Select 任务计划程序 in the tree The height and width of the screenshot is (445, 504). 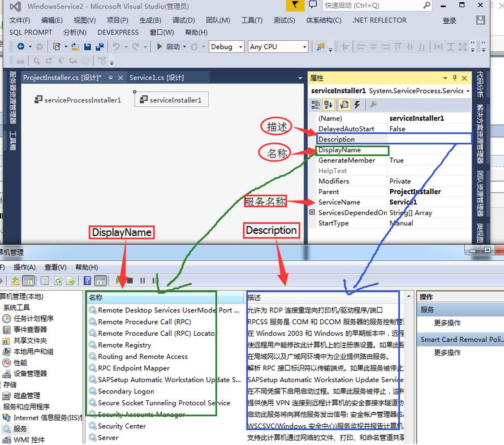[x=33, y=319]
